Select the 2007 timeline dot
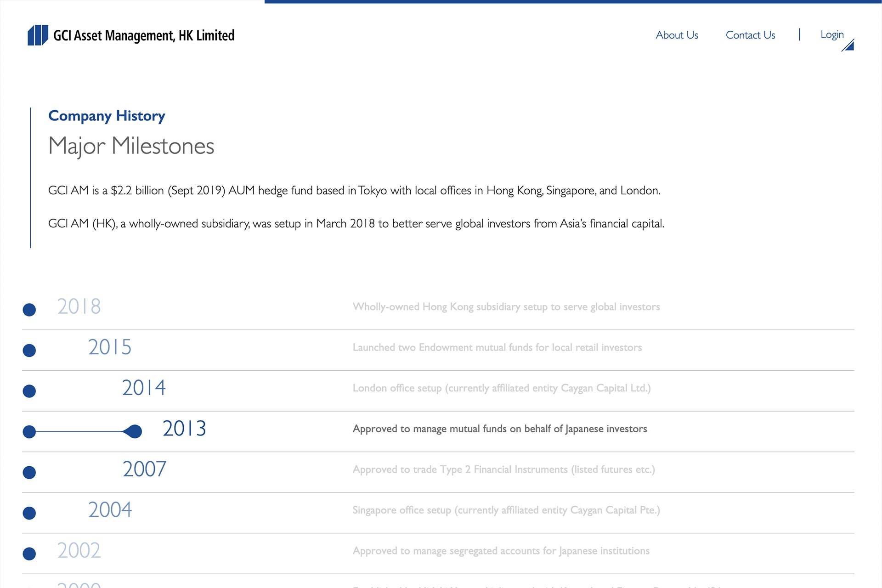The width and height of the screenshot is (882, 588). (29, 472)
